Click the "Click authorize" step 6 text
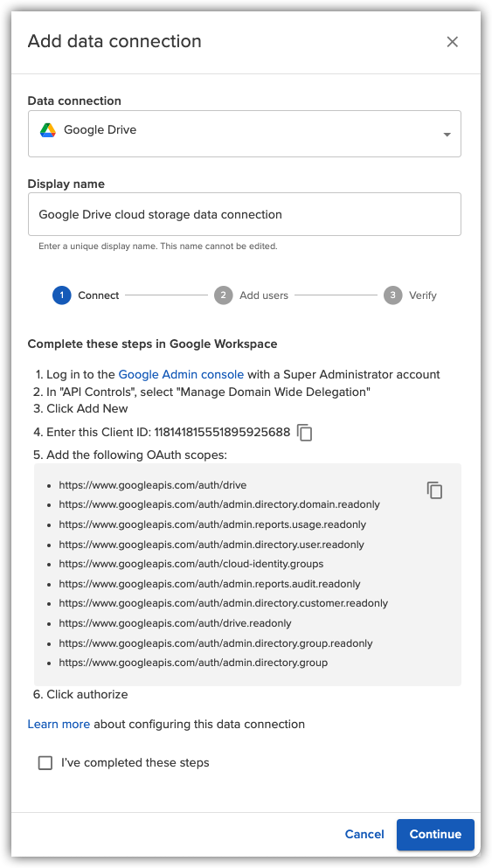 click(x=87, y=694)
